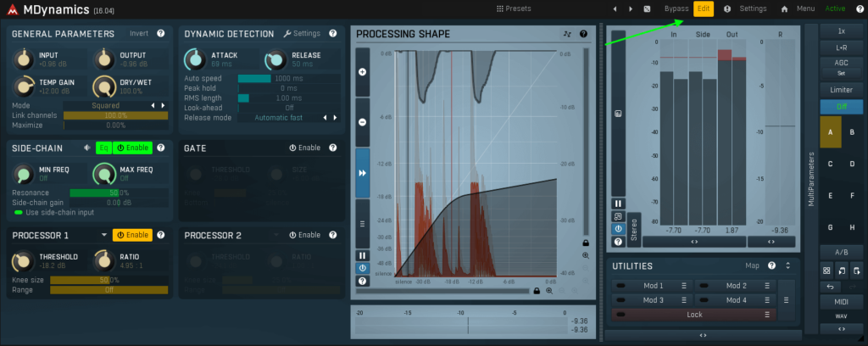868x346 pixels.
Task: Open the Settings menu in top bar
Action: [x=753, y=8]
